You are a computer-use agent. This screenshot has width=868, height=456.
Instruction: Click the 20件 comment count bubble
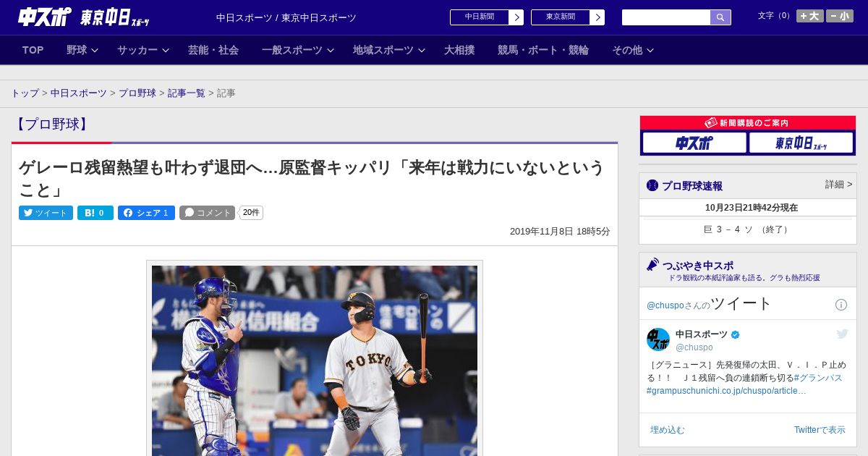click(251, 213)
